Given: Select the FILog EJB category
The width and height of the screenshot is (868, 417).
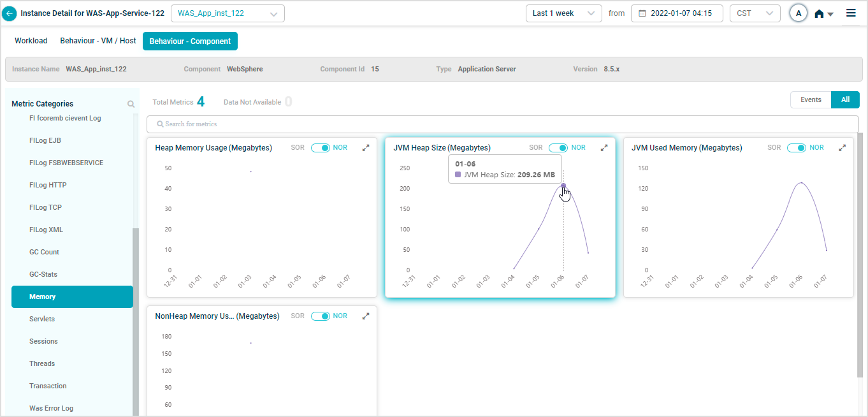Looking at the screenshot, I should [45, 140].
